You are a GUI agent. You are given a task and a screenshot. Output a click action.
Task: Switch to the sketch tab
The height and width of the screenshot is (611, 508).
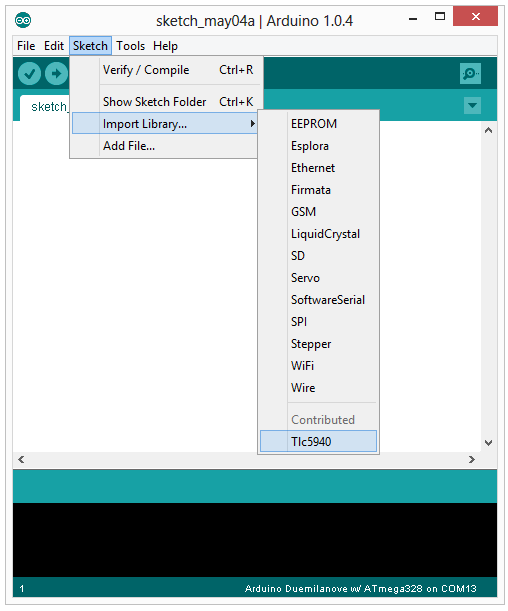pos(46,107)
